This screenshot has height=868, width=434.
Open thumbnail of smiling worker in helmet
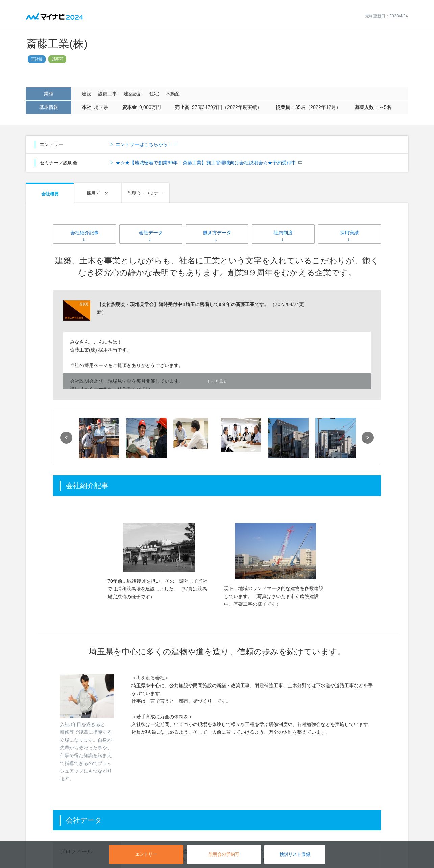pos(146,438)
